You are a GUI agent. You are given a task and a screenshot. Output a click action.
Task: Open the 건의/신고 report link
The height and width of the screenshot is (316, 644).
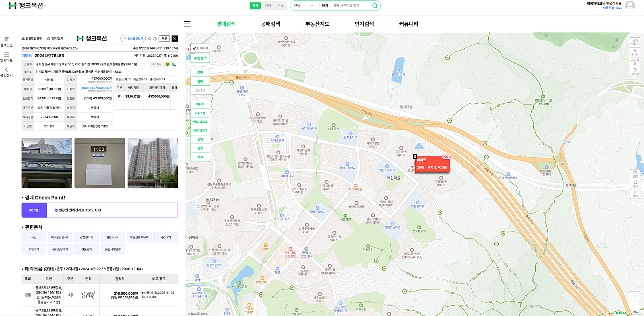click(x=55, y=39)
